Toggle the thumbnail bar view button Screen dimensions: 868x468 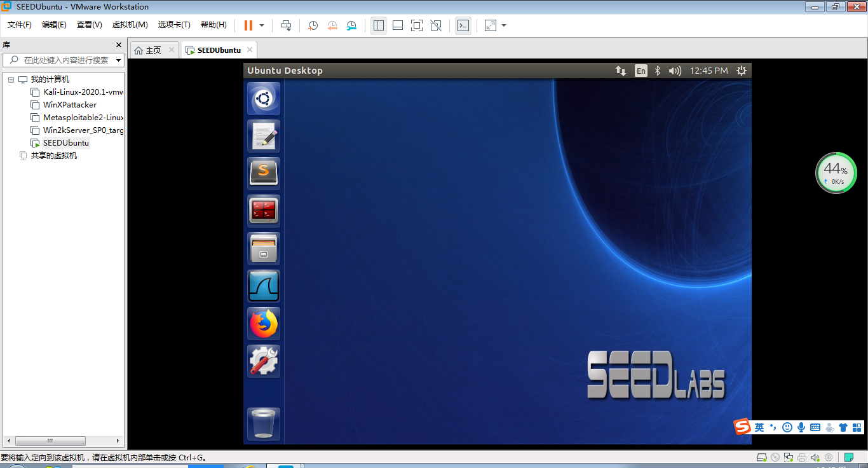click(x=398, y=25)
